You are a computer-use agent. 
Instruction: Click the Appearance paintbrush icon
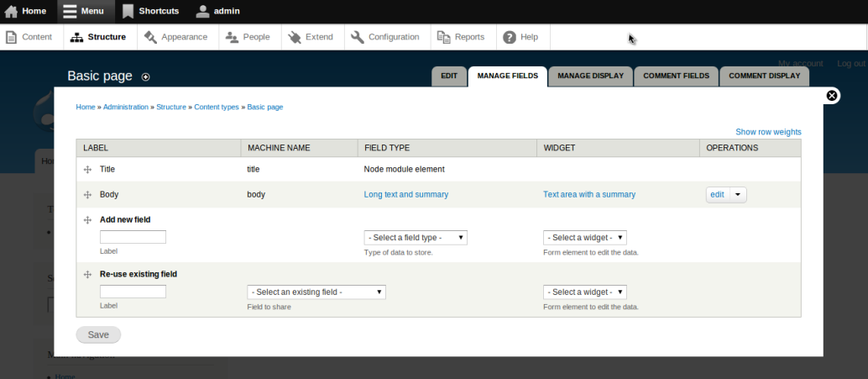(150, 37)
